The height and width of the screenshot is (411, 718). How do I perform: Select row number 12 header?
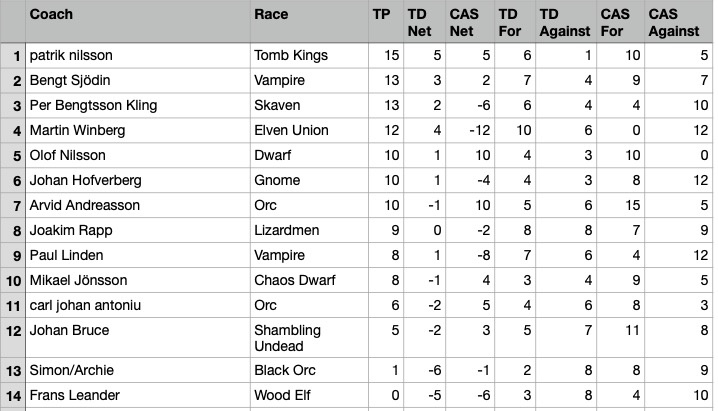(12, 338)
